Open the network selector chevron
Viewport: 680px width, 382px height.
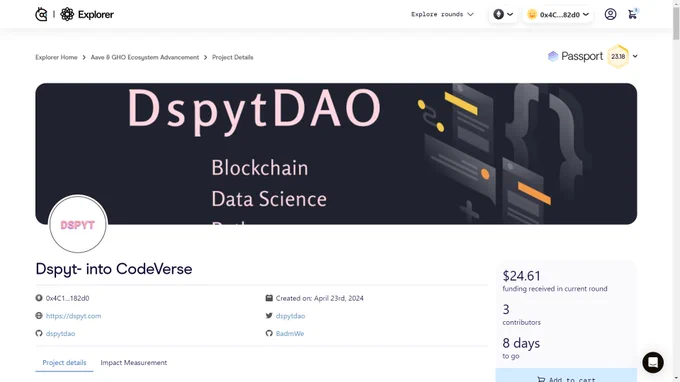coord(510,14)
